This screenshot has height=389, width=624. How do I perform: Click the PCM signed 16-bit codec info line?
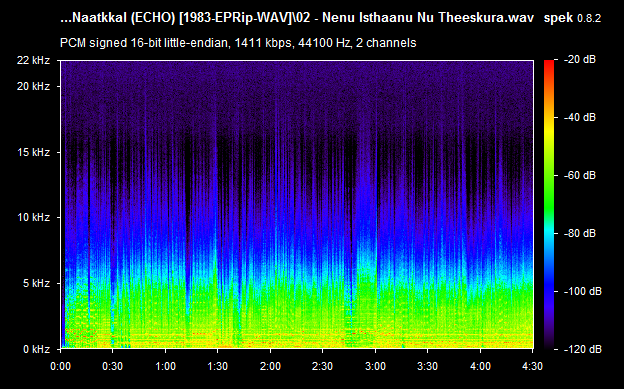point(238,43)
